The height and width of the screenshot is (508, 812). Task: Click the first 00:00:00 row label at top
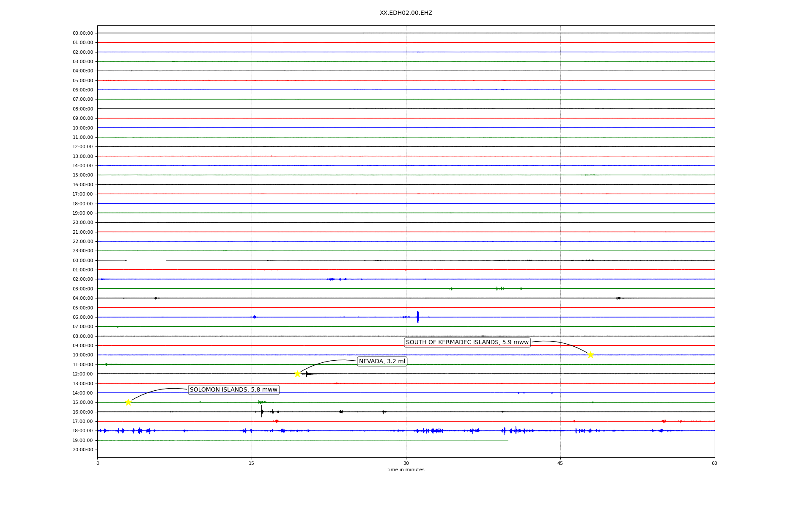pyautogui.click(x=83, y=33)
